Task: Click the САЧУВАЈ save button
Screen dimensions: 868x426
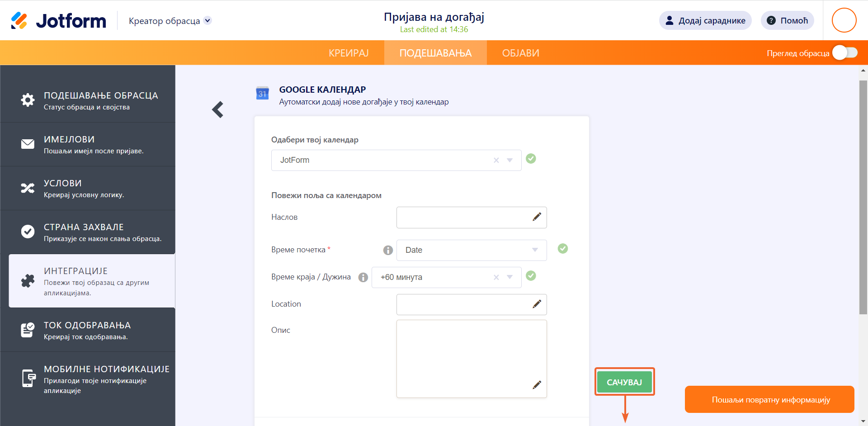Action: pyautogui.click(x=624, y=382)
